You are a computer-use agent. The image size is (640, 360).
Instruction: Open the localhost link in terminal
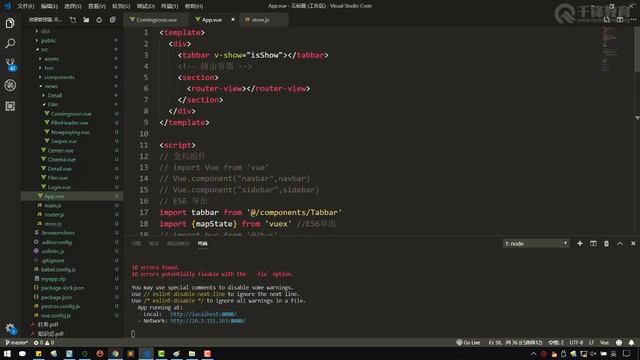(203, 314)
